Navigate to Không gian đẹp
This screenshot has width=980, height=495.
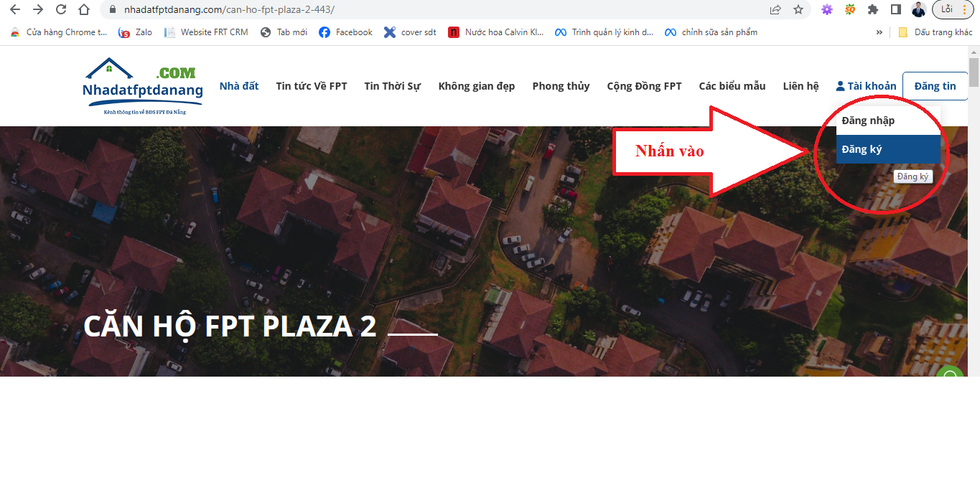477,86
